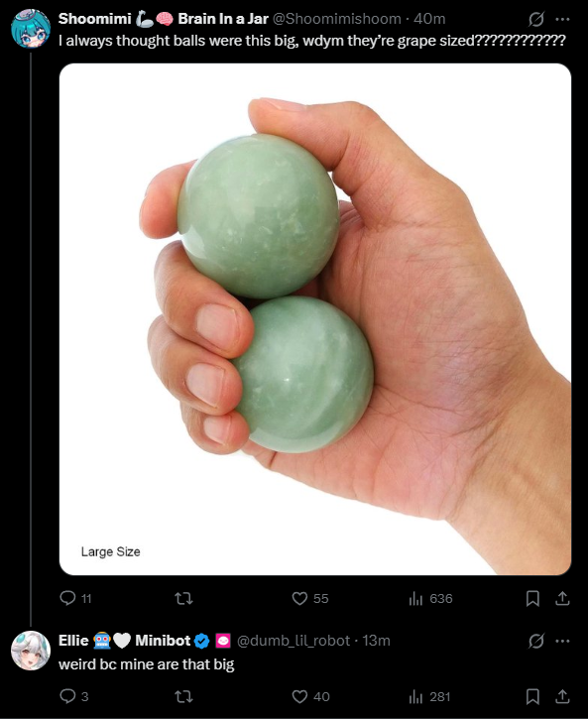Retweet Shoomimi's post about balls
This screenshot has height=719, width=588.
[183, 598]
